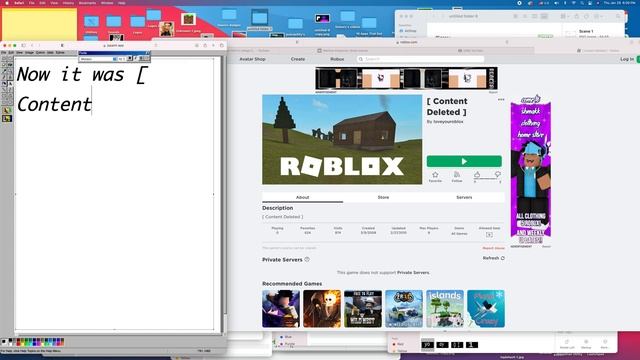640x360 pixels.
Task: Click the Share icon in Paint's Safari window
Action: (205, 45)
